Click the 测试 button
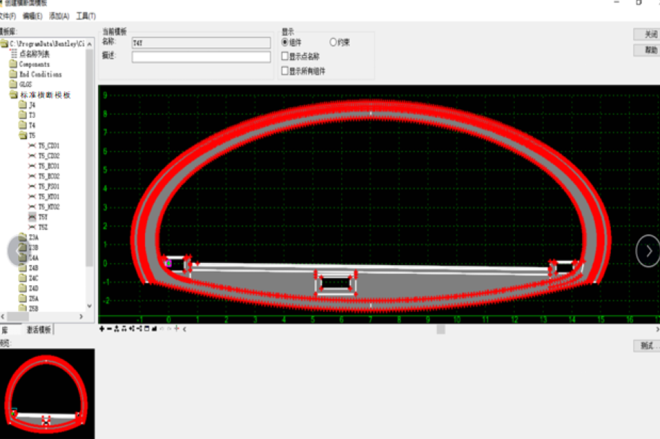Screen dimensions: 660x439 pos(647,345)
